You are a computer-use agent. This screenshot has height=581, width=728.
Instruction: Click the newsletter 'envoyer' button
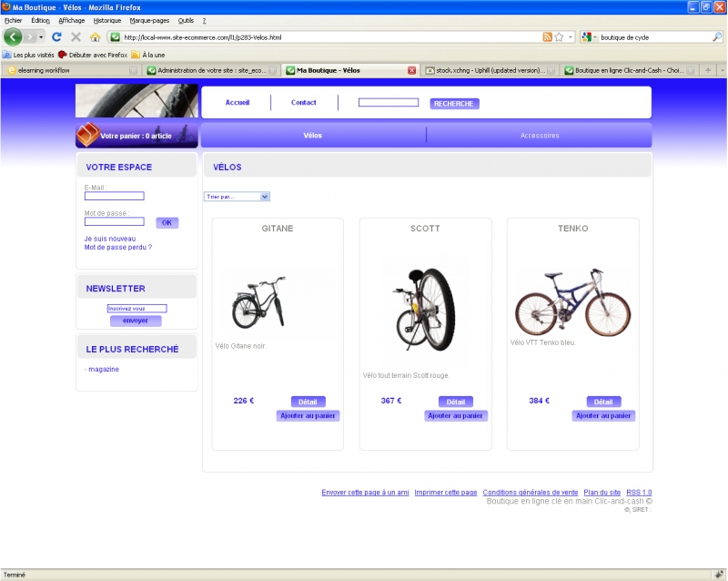pos(136,321)
